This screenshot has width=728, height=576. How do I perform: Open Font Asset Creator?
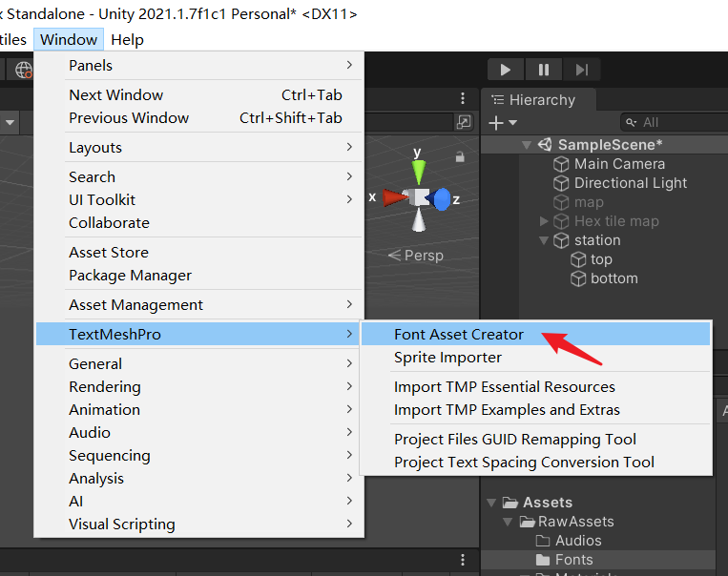[536, 334]
